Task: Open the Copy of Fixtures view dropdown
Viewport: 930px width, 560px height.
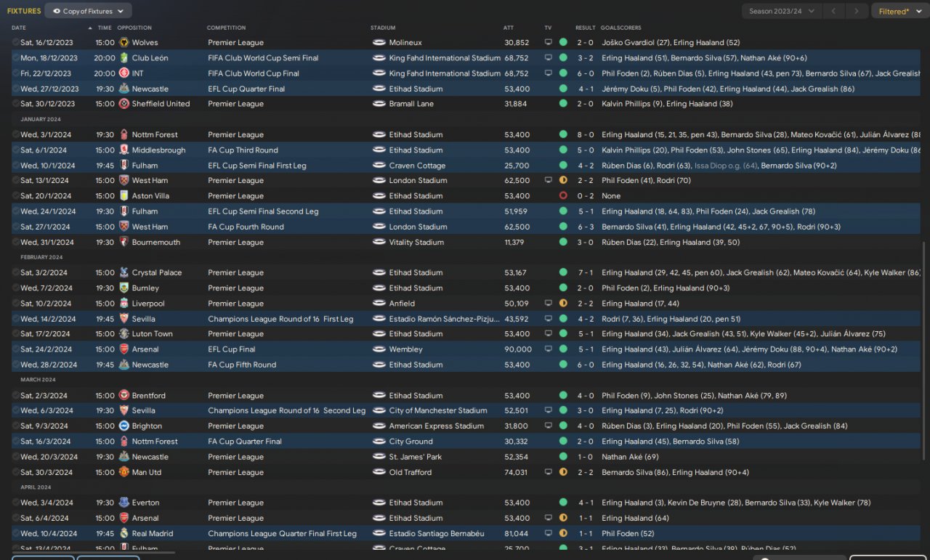Action: pyautogui.click(x=89, y=11)
